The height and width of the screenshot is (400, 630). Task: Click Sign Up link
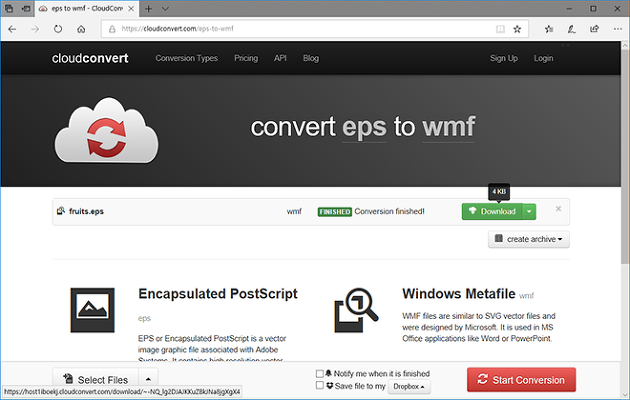tap(503, 58)
